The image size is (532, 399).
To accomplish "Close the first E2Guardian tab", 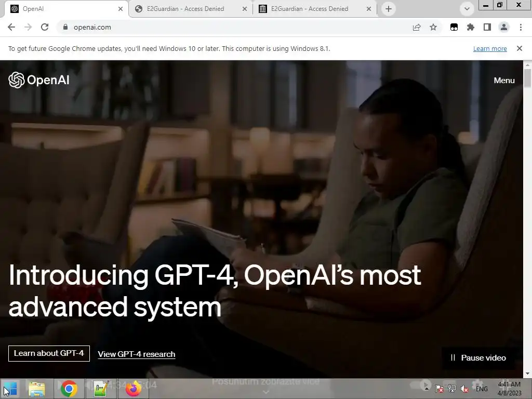I will pos(245,9).
